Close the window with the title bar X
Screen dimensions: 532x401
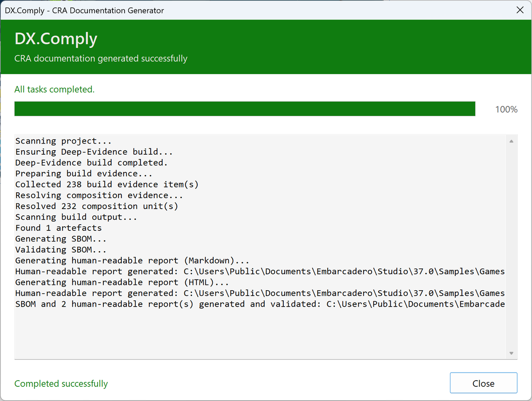pyautogui.click(x=520, y=10)
